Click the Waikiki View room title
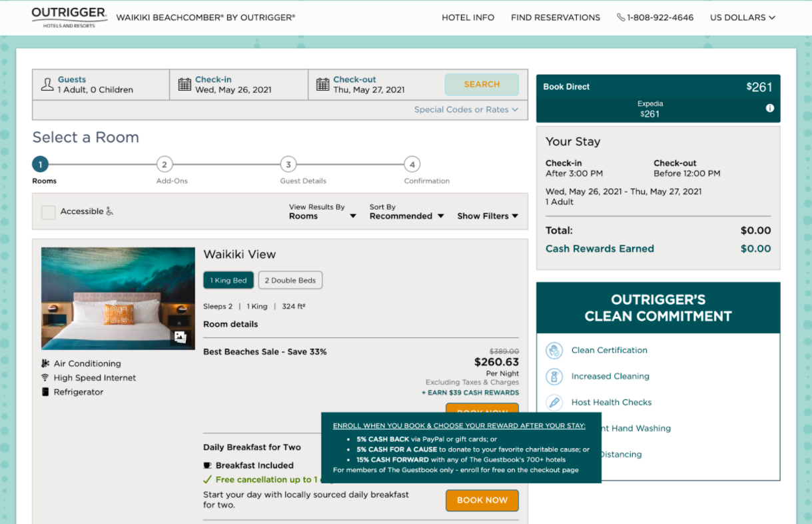The width and height of the screenshot is (812, 524). (x=239, y=254)
